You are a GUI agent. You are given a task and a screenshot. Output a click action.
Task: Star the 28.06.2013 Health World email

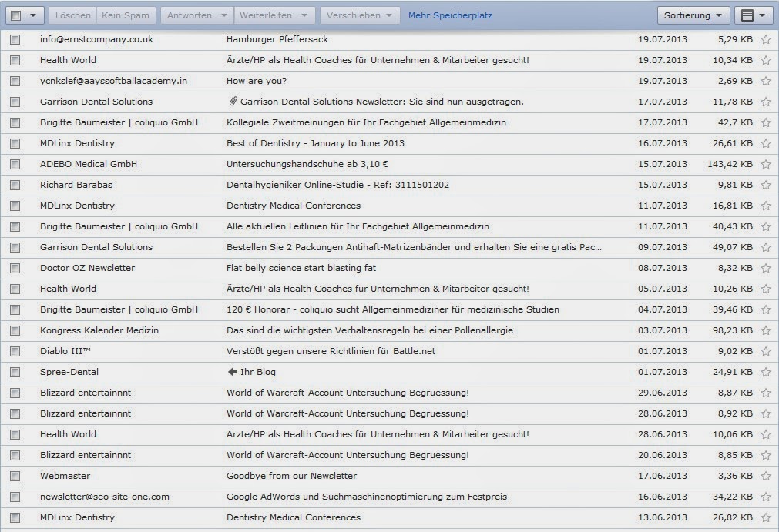[766, 434]
